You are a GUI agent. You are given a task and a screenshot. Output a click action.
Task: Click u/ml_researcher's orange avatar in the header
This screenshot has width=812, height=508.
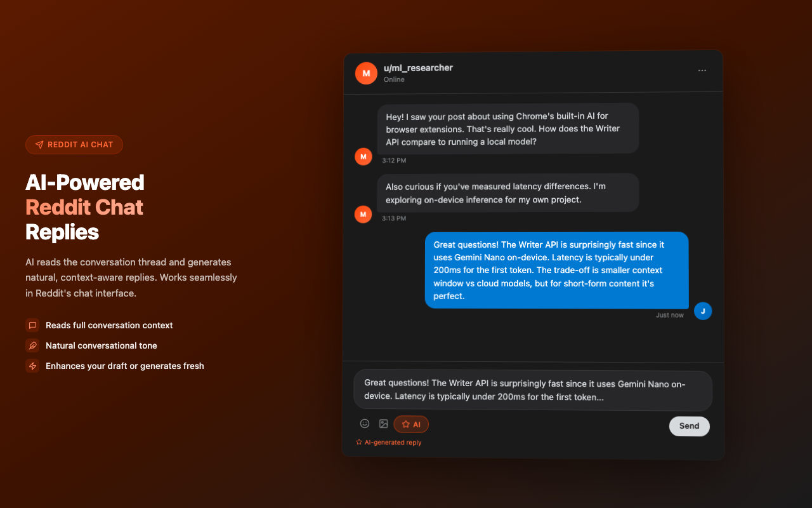(366, 73)
